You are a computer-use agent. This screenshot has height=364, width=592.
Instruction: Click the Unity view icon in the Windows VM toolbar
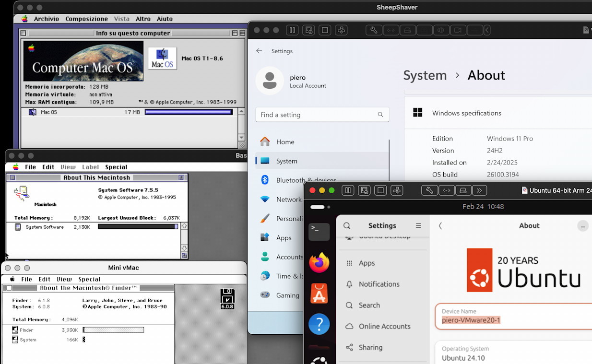point(342,30)
